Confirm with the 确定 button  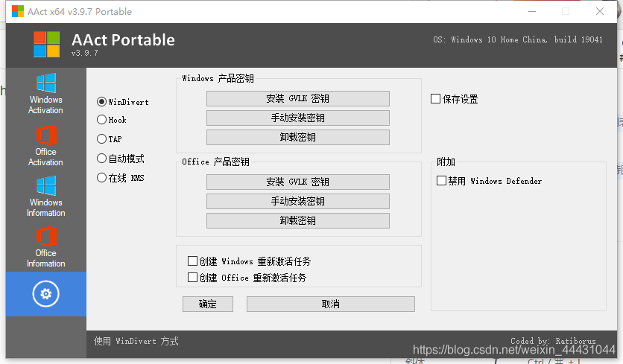[x=208, y=304]
